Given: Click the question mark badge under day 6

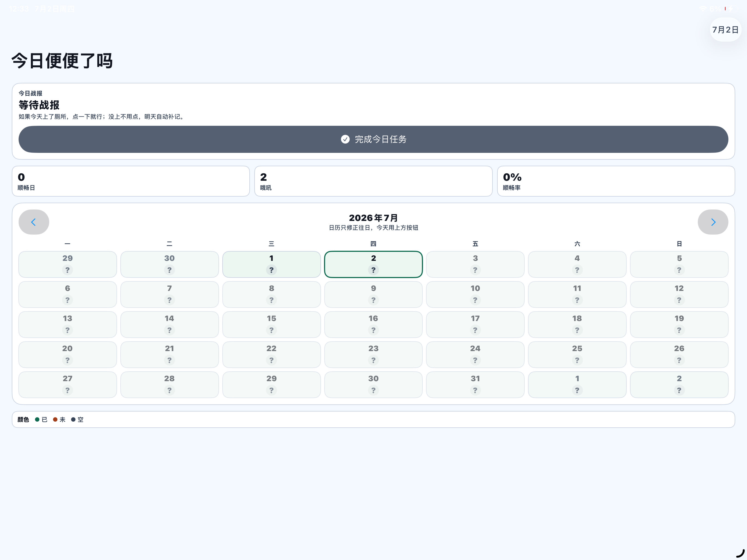Looking at the screenshot, I should 68,300.
